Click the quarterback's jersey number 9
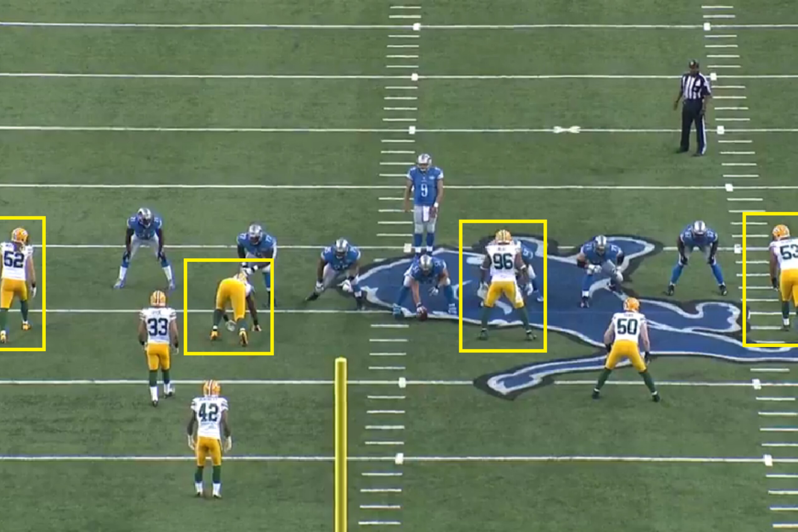 click(425, 190)
